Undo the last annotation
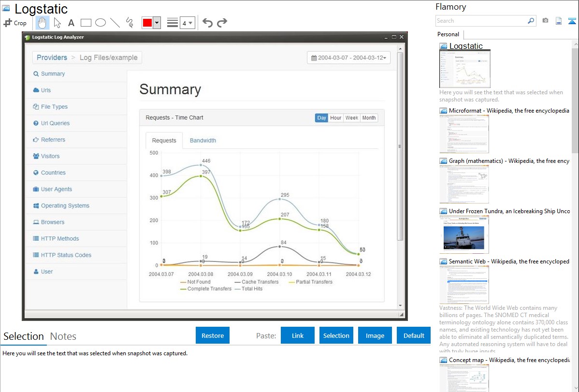The image size is (579, 392). 207,23
